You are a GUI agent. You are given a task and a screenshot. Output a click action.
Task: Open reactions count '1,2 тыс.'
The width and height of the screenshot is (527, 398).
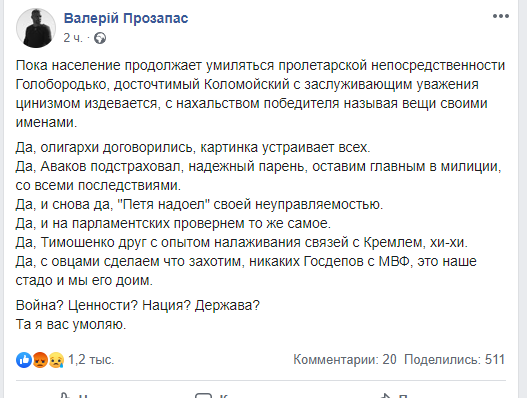(91, 360)
